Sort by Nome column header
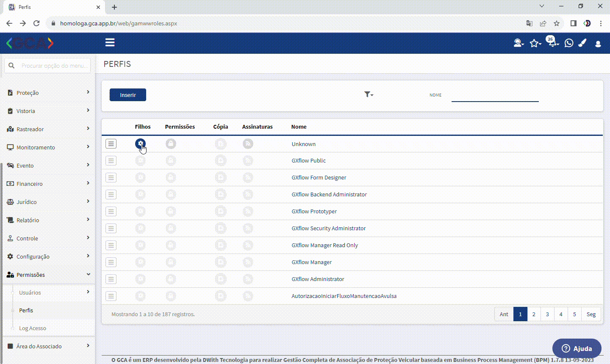The image size is (610, 364). pos(299,127)
